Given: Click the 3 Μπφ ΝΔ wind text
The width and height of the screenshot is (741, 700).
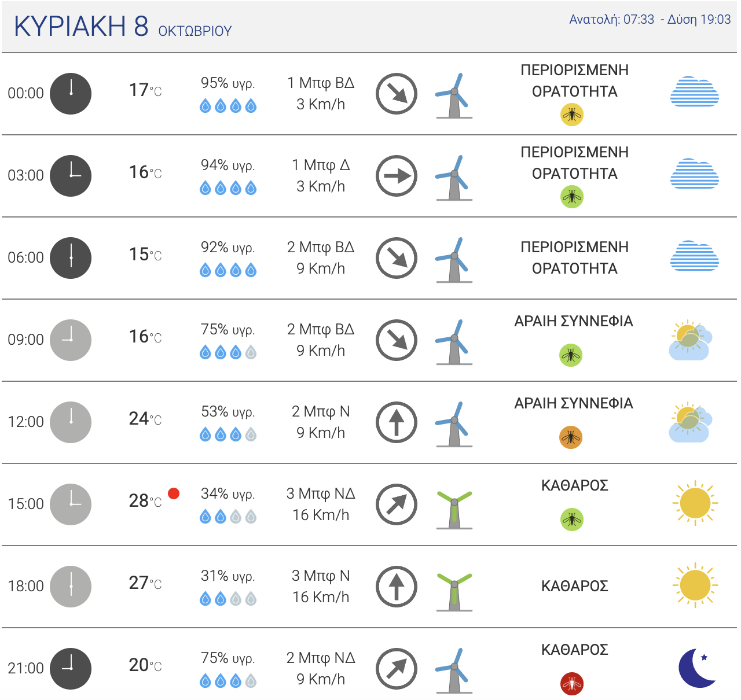Looking at the screenshot, I should (x=321, y=493).
